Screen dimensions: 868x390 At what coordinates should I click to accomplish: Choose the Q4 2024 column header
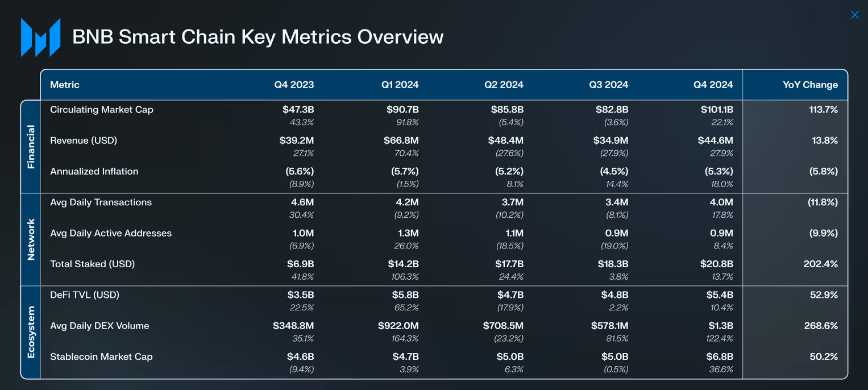(713, 85)
